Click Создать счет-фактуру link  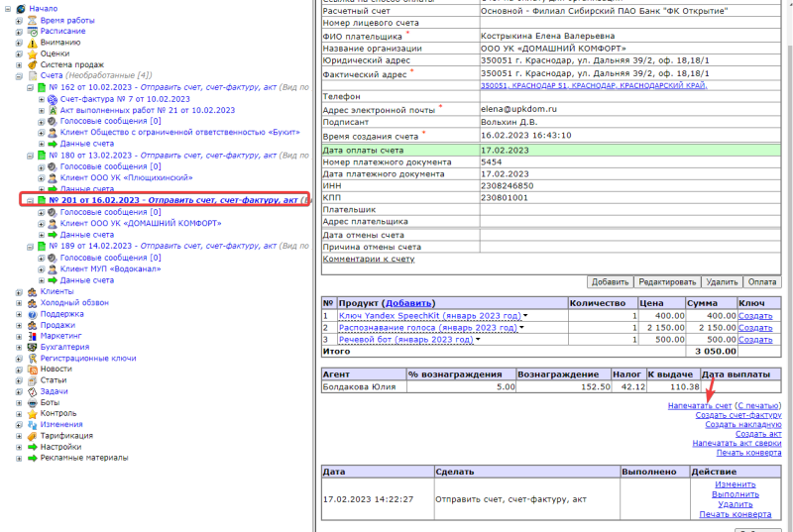[x=738, y=415]
